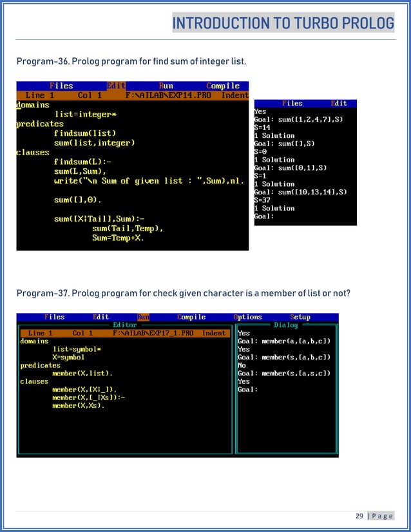The image size is (411, 532).
Task: Click the S=14 result line
Action: point(262,128)
